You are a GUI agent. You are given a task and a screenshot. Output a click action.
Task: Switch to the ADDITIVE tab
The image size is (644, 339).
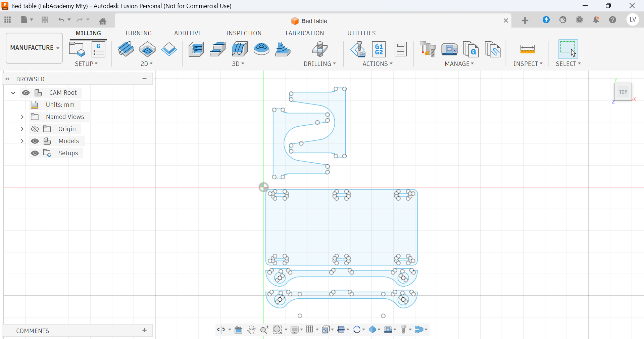[x=188, y=33]
